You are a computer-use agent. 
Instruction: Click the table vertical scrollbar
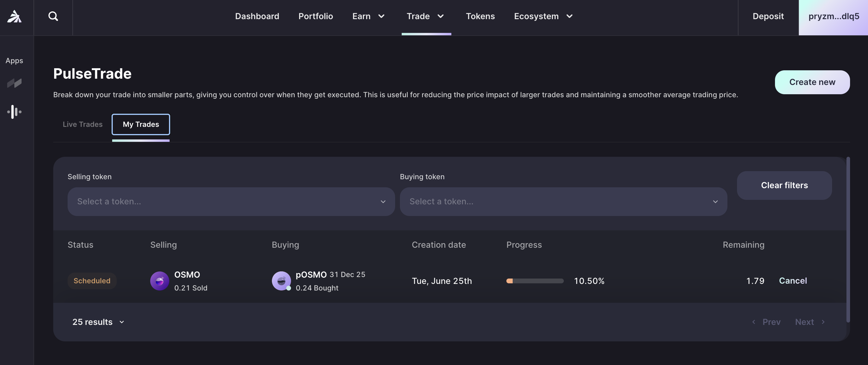[848, 239]
